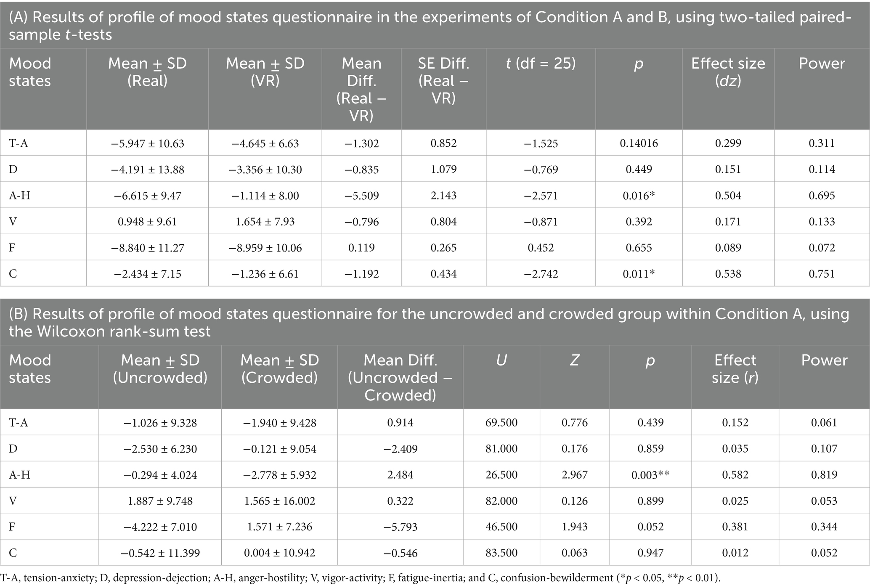Screen dimensions: 870x588
Task: Click the "Mean ± SD (Uncrowded)" header
Action: (x=160, y=368)
